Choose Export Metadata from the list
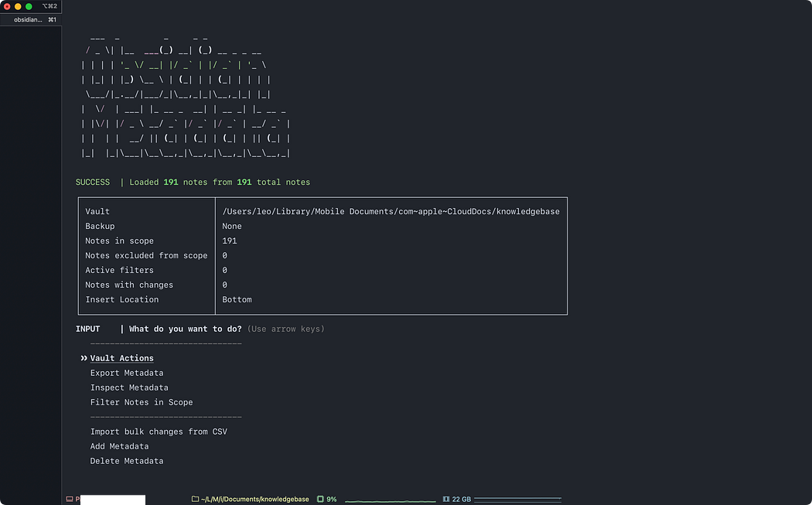812x505 pixels. 127,373
